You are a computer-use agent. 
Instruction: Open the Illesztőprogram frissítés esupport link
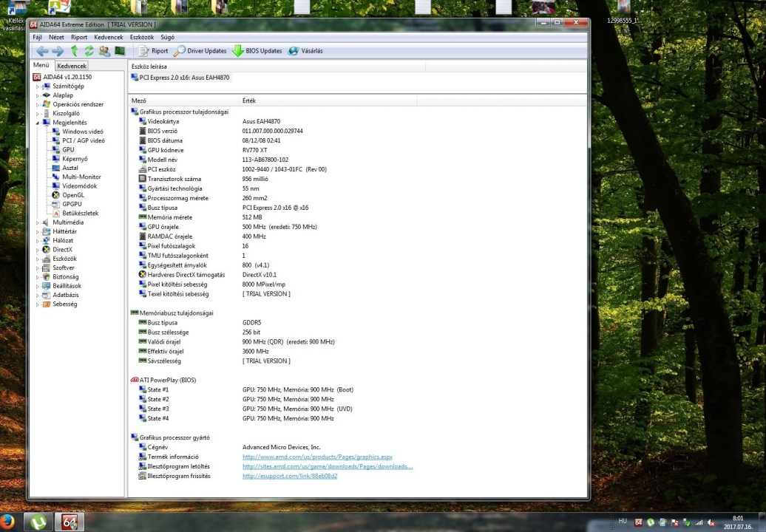click(x=290, y=477)
